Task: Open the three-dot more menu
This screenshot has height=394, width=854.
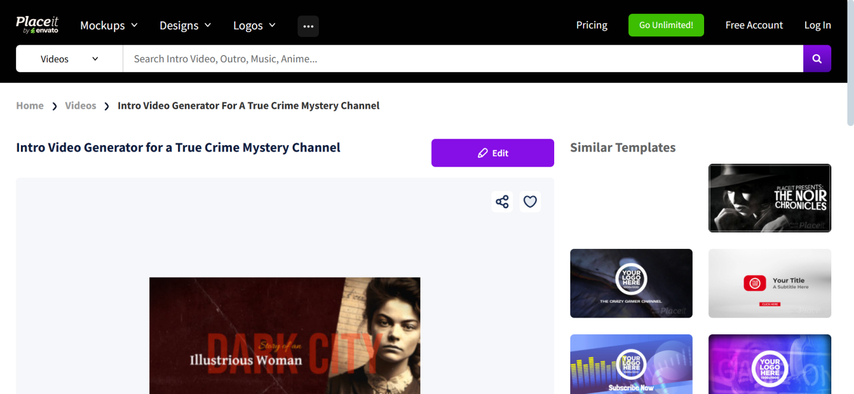Action: point(308,26)
